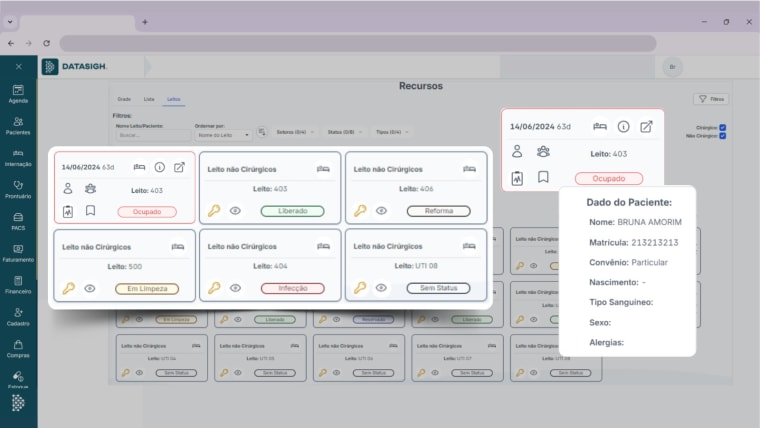760x428 pixels.
Task: Click the DATASIGH logo in header
Action: [75, 66]
